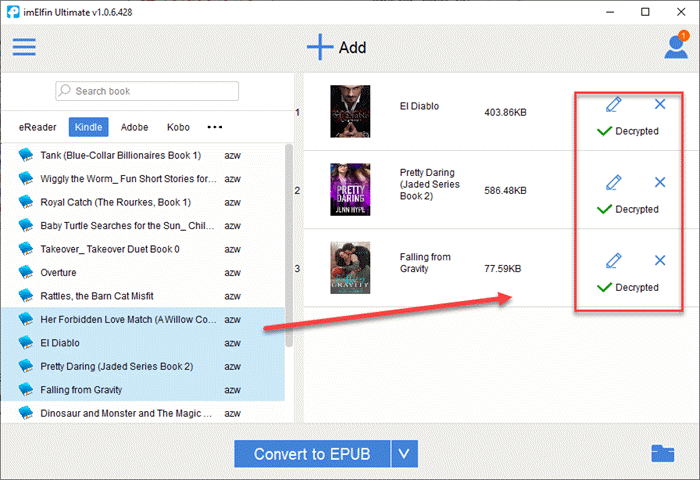This screenshot has width=700, height=480.
Task: Open Falling from Gravity cover thumbnail
Action: tap(350, 267)
